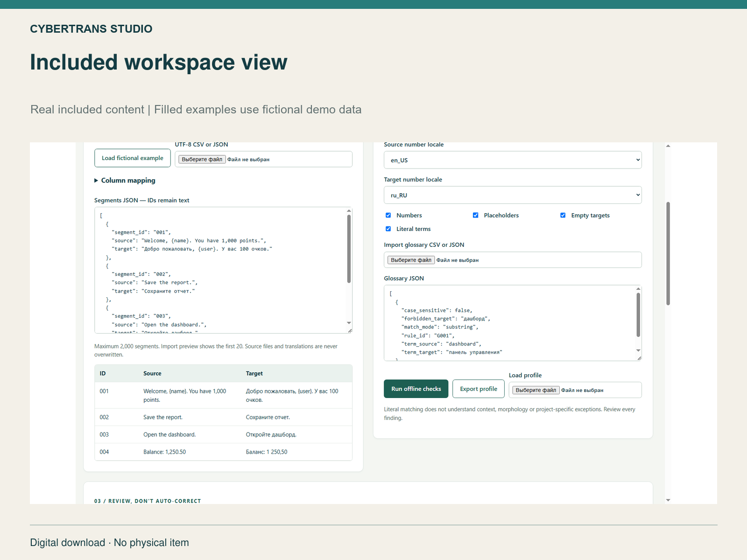Run offline checks
The image size is (747, 560).
(x=416, y=389)
